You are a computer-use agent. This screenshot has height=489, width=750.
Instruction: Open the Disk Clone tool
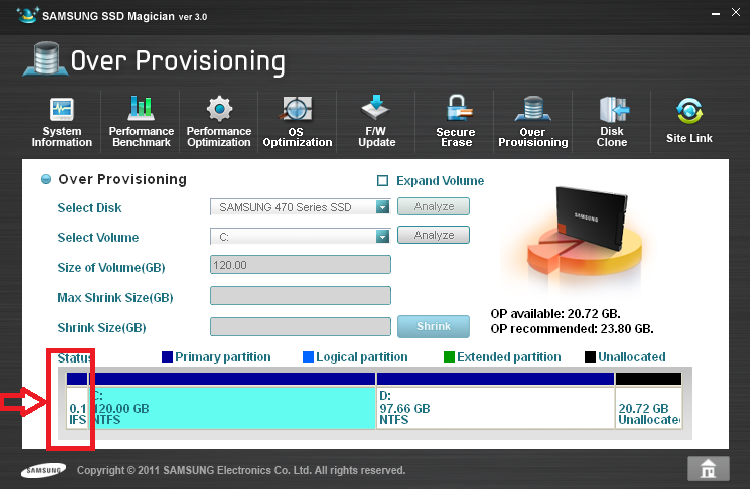click(612, 121)
